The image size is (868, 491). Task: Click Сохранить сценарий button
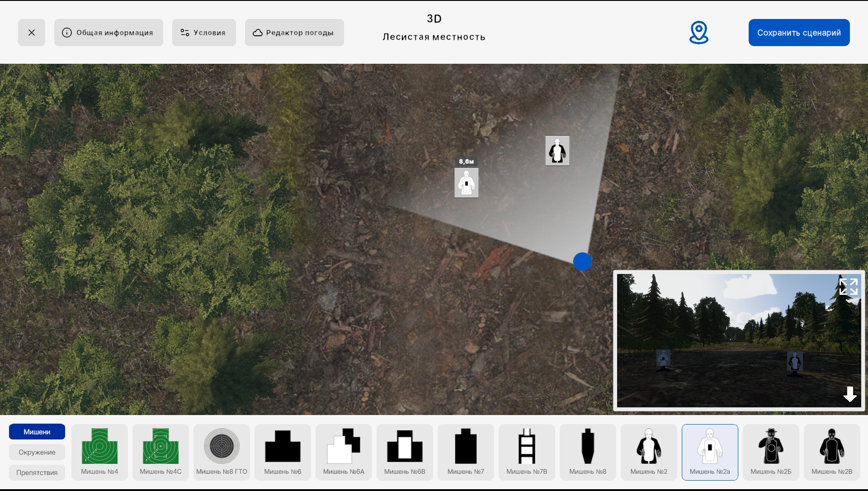[799, 33]
